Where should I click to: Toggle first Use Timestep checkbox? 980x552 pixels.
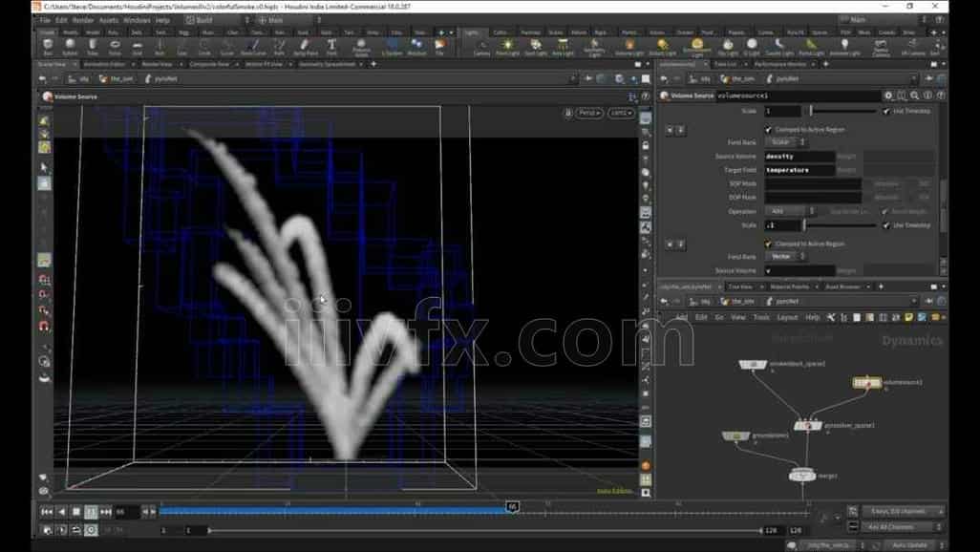coord(885,111)
